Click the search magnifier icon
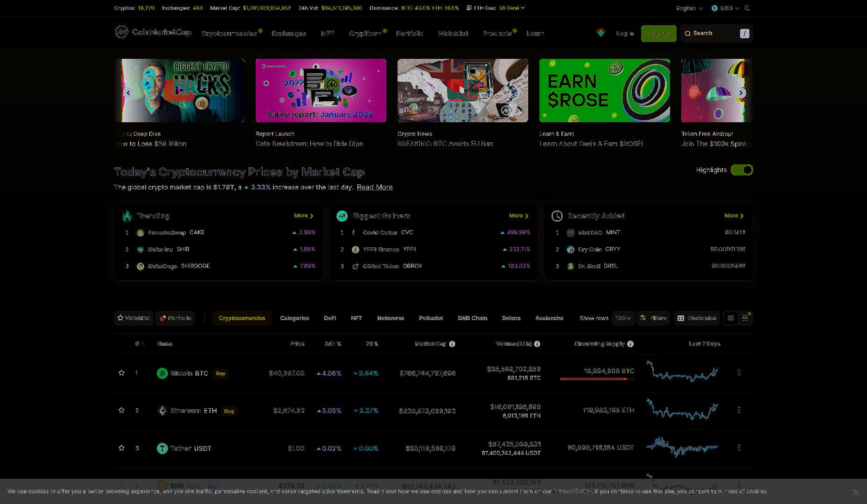 (x=687, y=34)
